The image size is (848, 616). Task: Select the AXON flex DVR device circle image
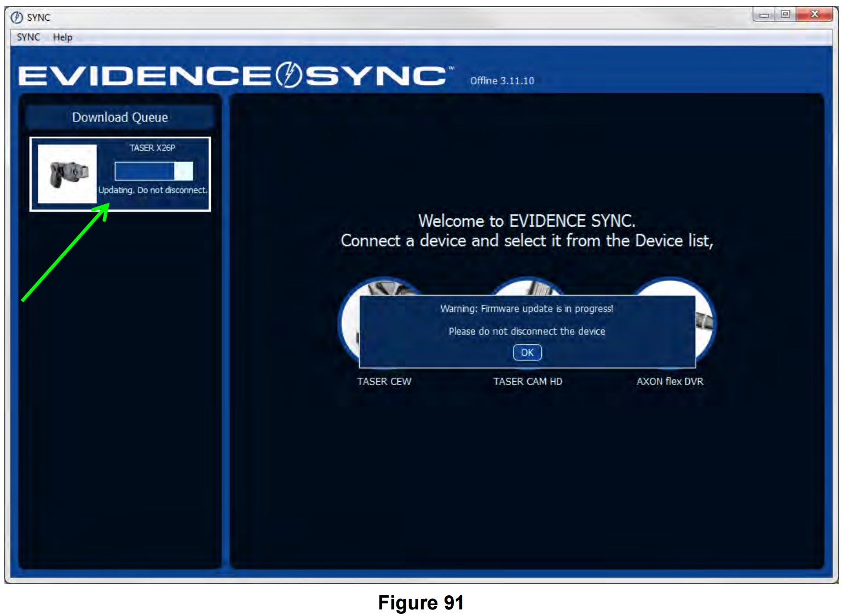[x=705, y=320]
